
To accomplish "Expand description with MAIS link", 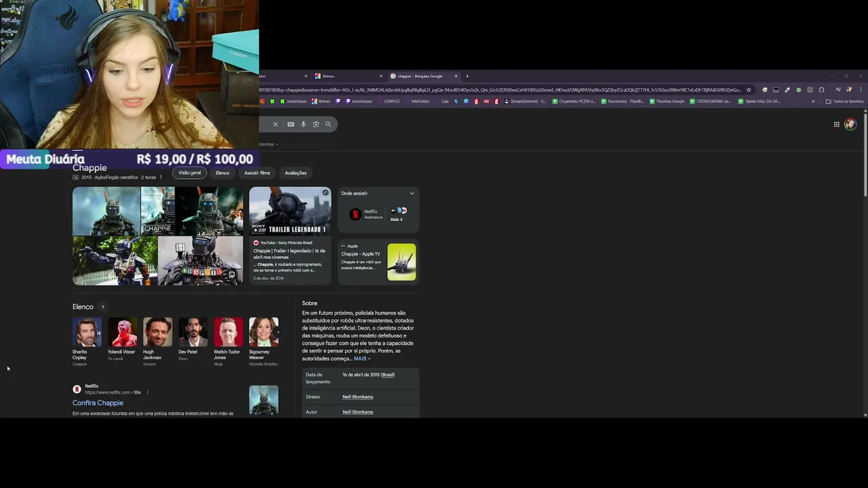I will (362, 359).
